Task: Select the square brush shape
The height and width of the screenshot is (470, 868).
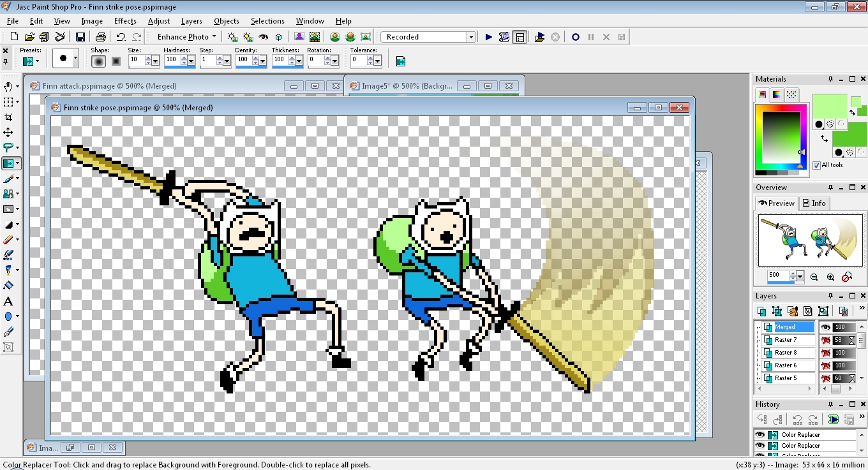Action: [116, 61]
